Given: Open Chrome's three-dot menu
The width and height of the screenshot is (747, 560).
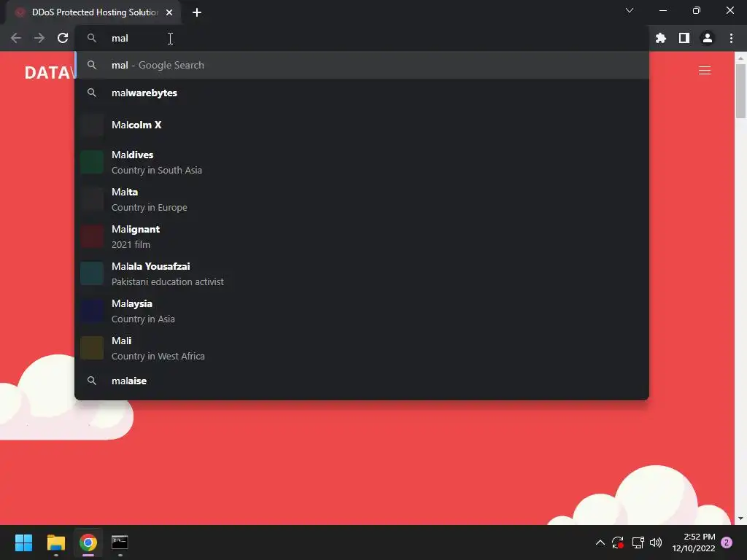Looking at the screenshot, I should 731,38.
